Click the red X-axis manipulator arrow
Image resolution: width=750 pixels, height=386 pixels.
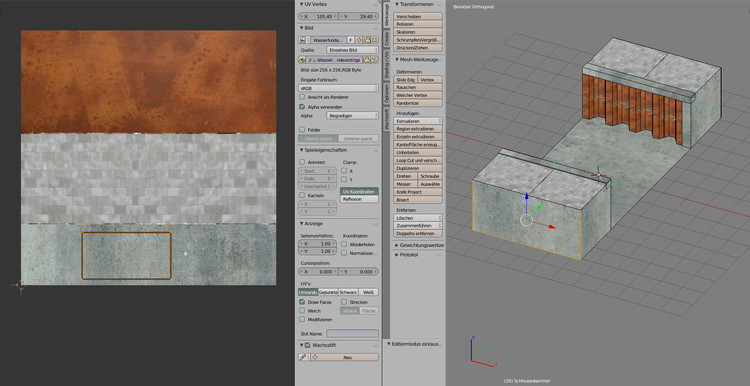(551, 227)
